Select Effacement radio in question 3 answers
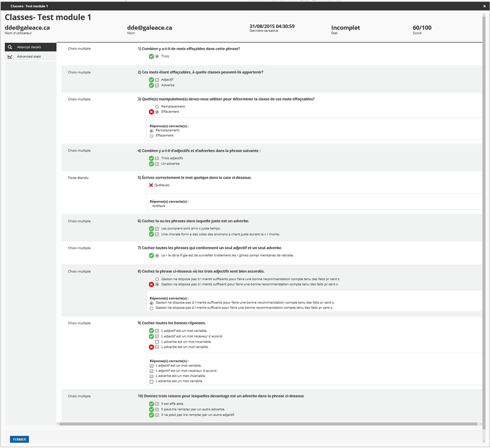 click(157, 112)
